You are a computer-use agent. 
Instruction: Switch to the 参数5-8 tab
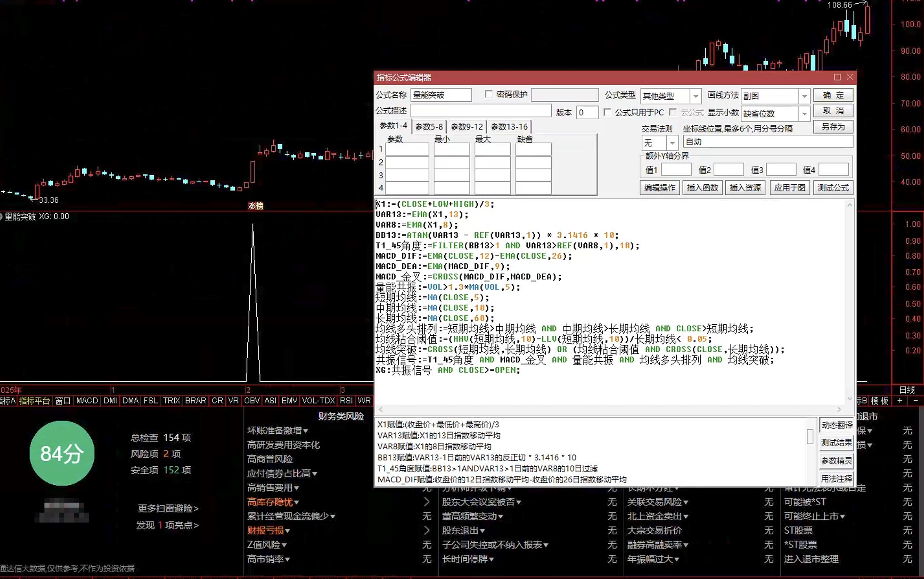pyautogui.click(x=429, y=127)
